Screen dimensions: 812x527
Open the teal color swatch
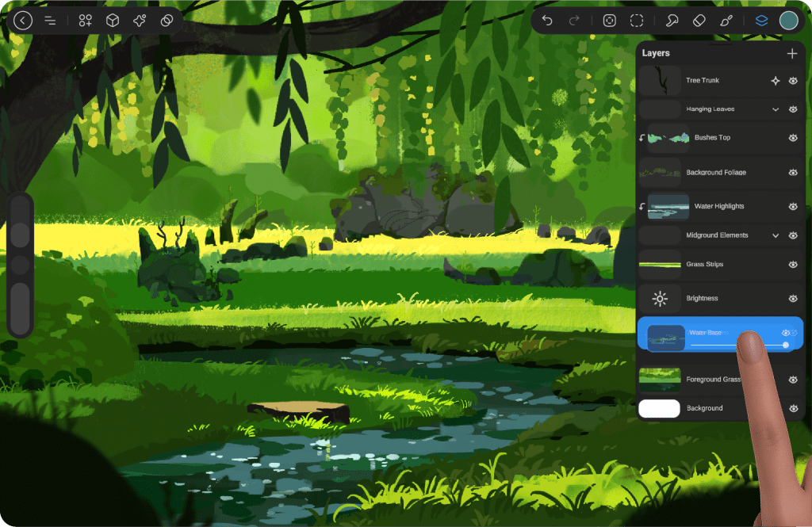(x=788, y=21)
